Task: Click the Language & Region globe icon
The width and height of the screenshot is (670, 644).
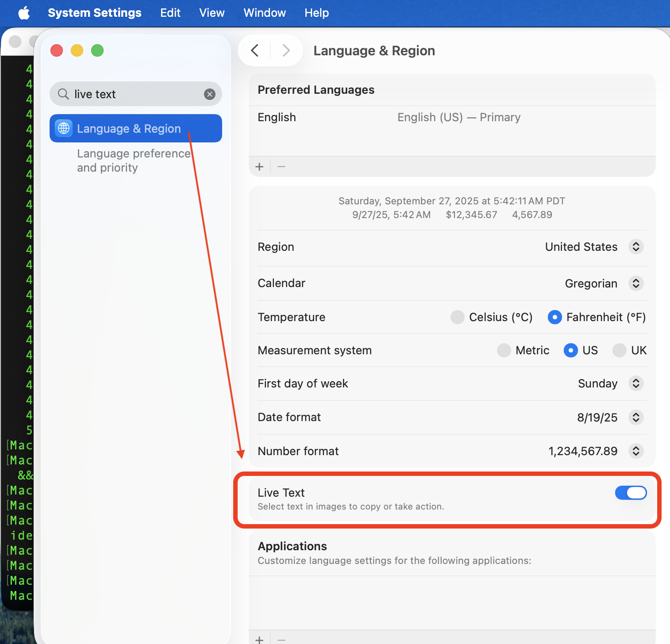Action: pos(64,128)
